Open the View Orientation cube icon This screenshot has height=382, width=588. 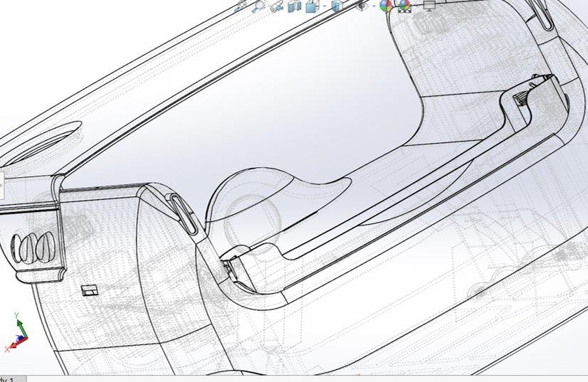(313, 6)
